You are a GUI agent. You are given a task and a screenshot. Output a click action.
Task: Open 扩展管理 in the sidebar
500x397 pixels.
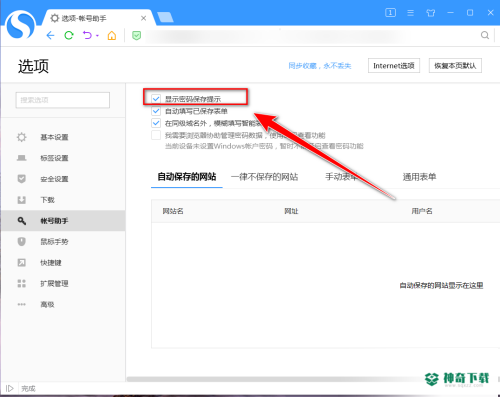(63, 284)
